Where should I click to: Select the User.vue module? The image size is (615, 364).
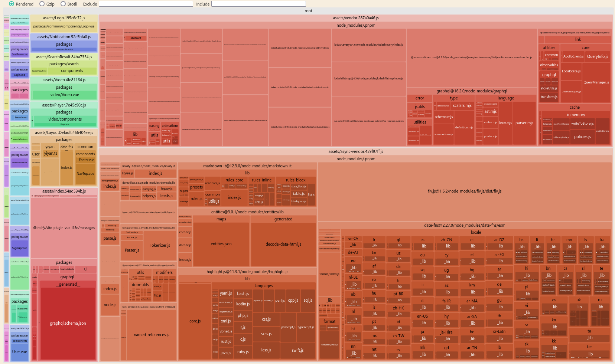pos(20,352)
